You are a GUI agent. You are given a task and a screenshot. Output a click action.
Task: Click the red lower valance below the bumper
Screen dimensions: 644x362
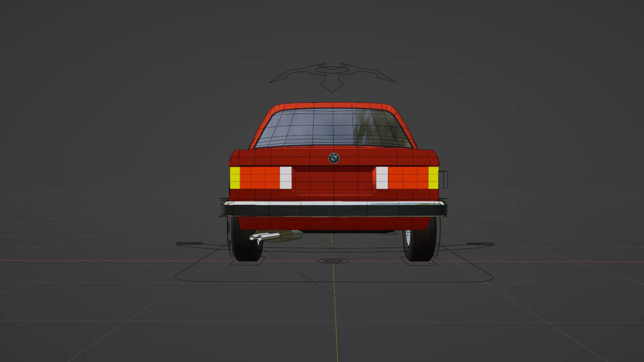334,223
